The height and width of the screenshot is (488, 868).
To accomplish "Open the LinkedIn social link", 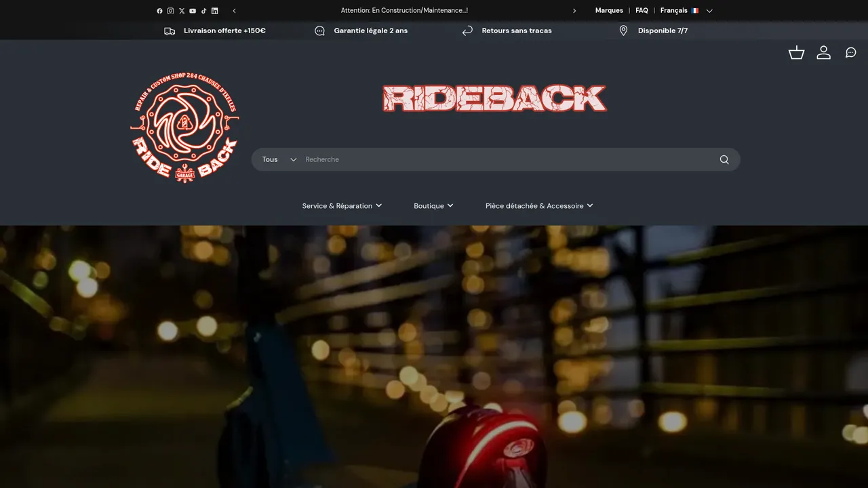I will point(215,11).
